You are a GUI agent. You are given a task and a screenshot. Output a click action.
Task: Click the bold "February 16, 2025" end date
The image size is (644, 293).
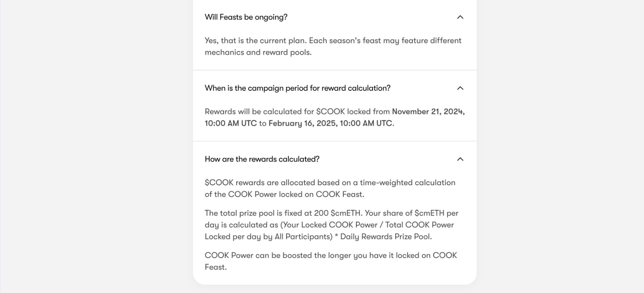303,123
